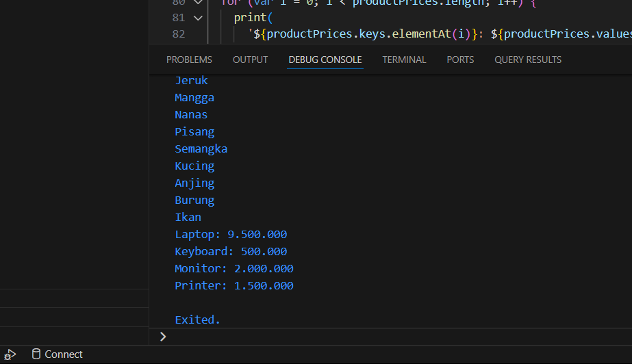Show the TERMINAL tab
The image size is (632, 364).
coord(404,60)
